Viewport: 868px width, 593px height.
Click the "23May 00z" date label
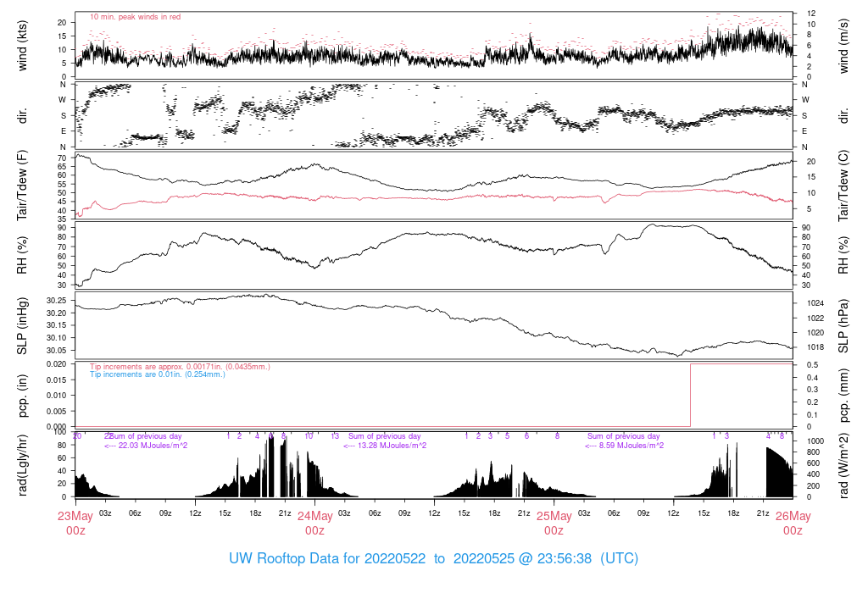pos(75,524)
